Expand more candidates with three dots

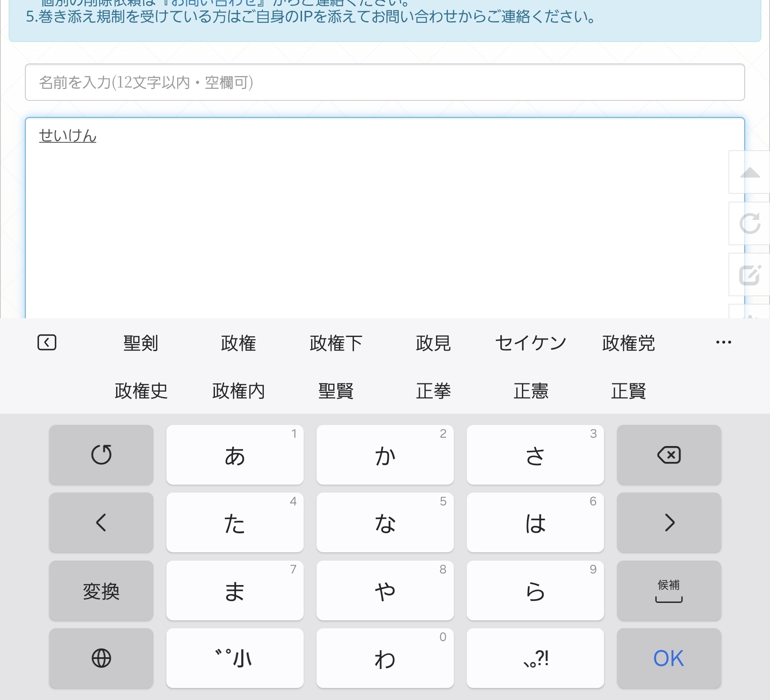724,343
